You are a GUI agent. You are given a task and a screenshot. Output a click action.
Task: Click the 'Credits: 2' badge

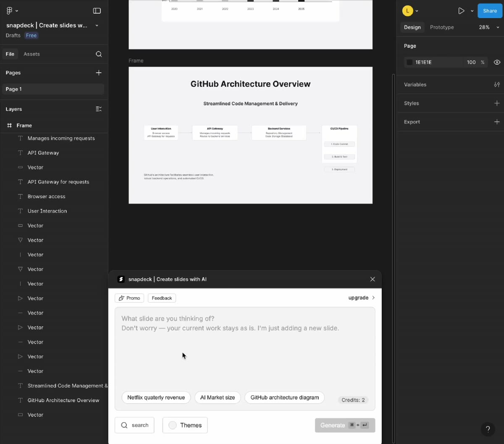[x=353, y=400]
